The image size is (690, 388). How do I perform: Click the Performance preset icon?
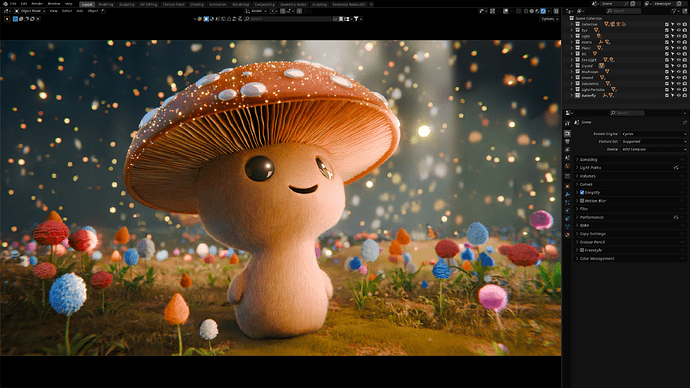[676, 217]
